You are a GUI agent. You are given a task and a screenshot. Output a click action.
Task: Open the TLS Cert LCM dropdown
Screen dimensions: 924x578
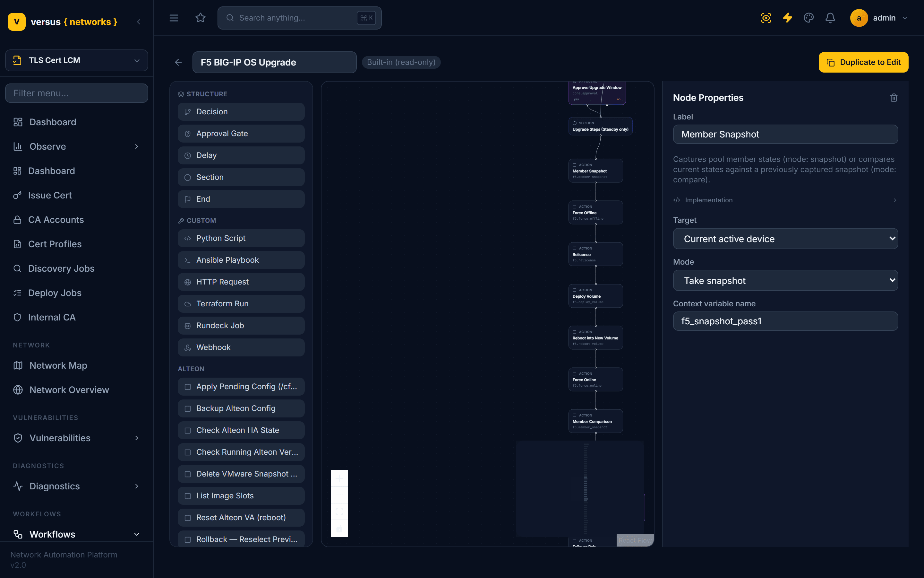76,60
